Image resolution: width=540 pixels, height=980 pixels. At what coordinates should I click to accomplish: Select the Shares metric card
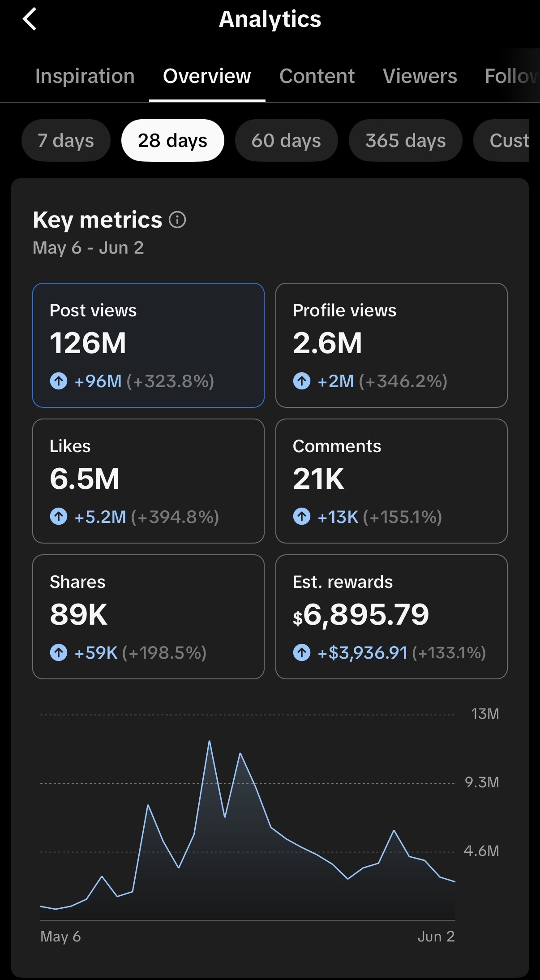[148, 617]
